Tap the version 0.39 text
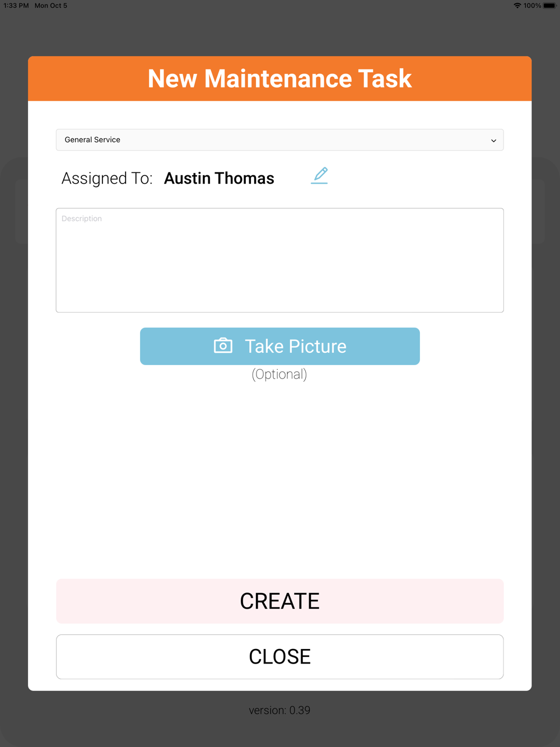Viewport: 560px width, 747px height. coord(279,710)
